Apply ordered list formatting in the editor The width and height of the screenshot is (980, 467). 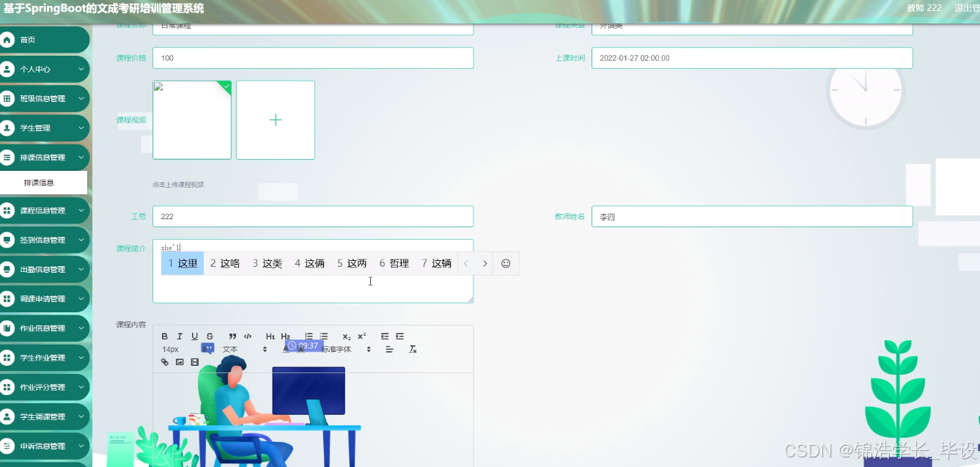point(309,337)
